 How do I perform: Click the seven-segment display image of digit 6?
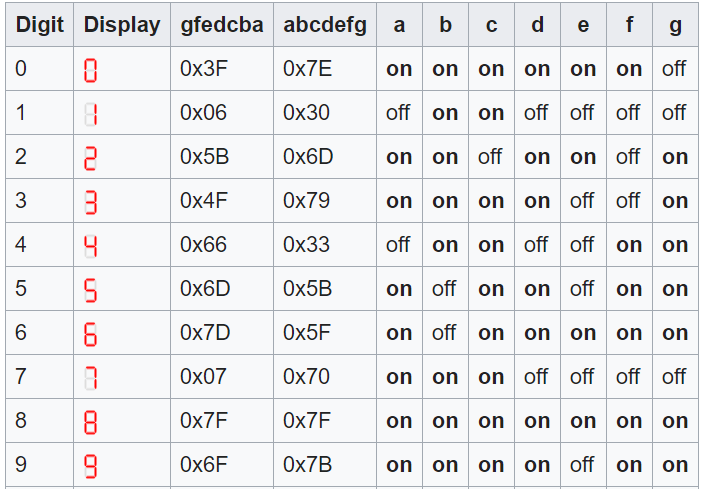91,334
